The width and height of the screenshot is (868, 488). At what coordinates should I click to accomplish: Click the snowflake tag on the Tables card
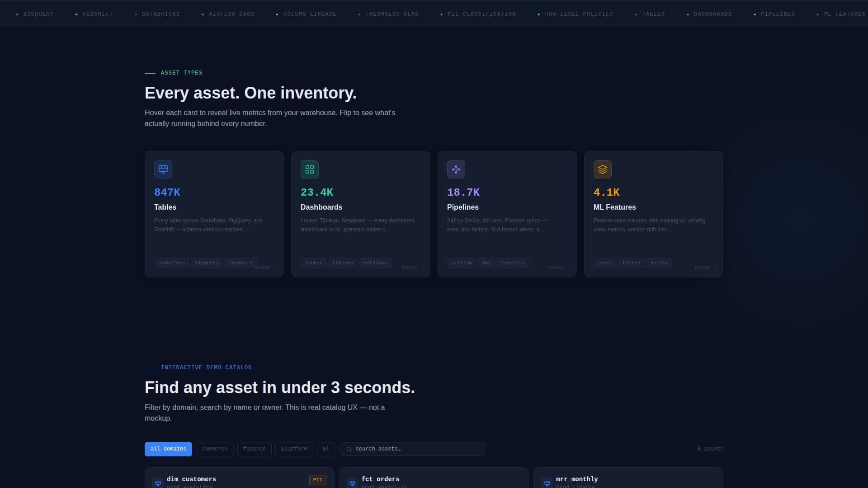point(171,263)
